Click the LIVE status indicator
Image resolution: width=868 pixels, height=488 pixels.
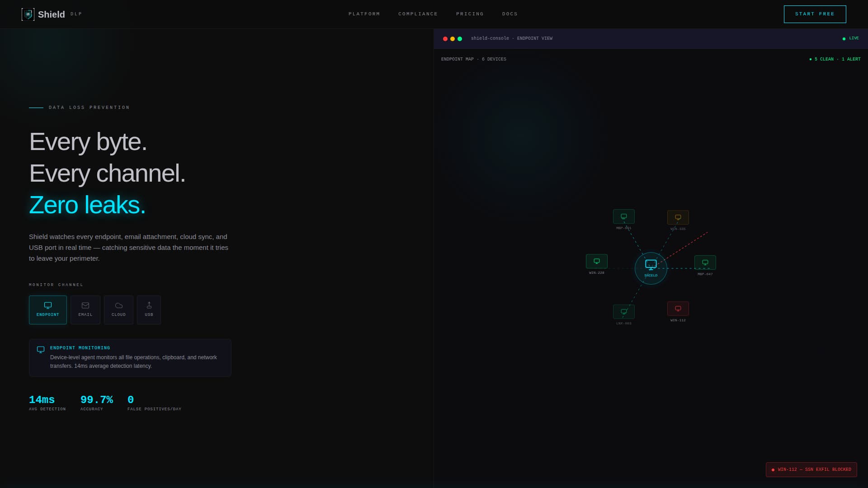click(851, 38)
